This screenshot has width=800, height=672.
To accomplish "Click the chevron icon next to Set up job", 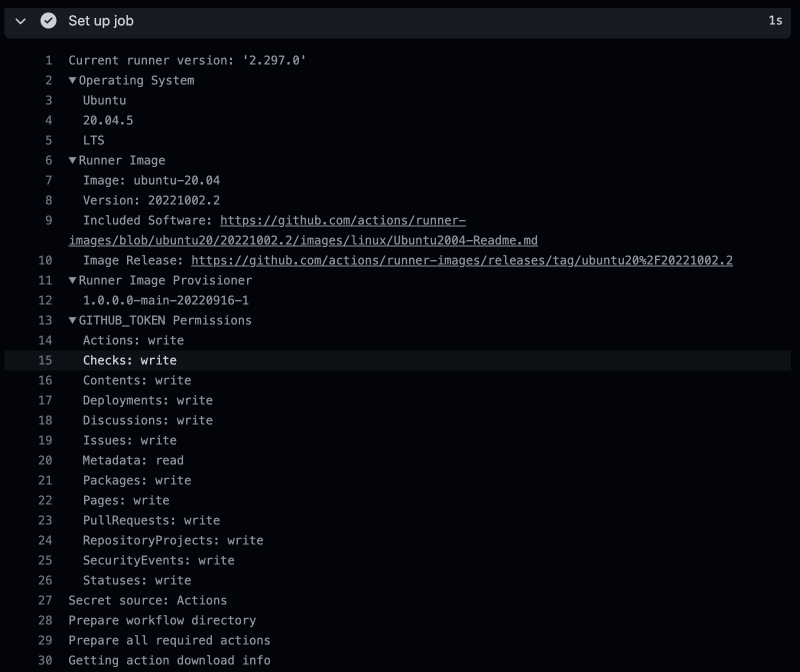I will pos(20,22).
